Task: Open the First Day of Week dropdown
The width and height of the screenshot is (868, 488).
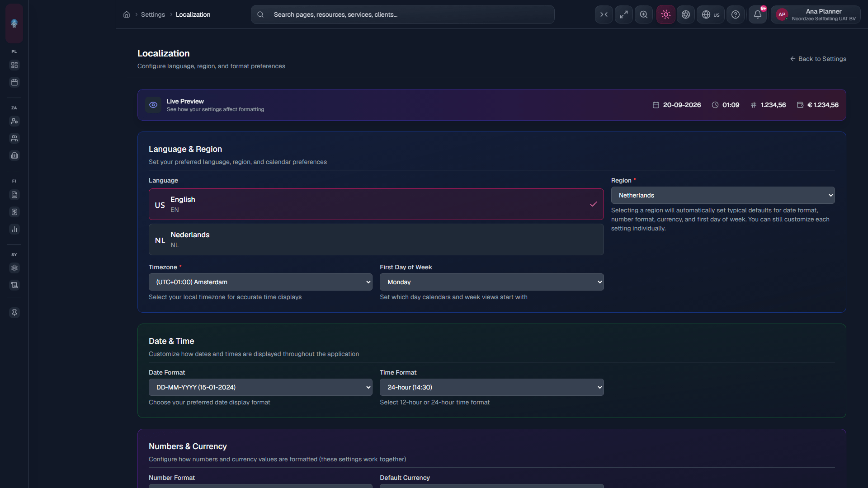Action: tap(492, 282)
